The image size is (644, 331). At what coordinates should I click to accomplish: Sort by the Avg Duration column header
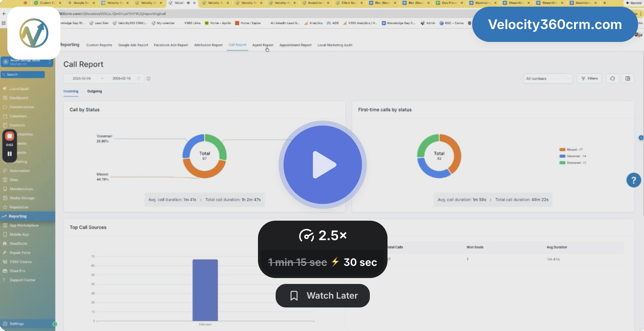[557, 247]
